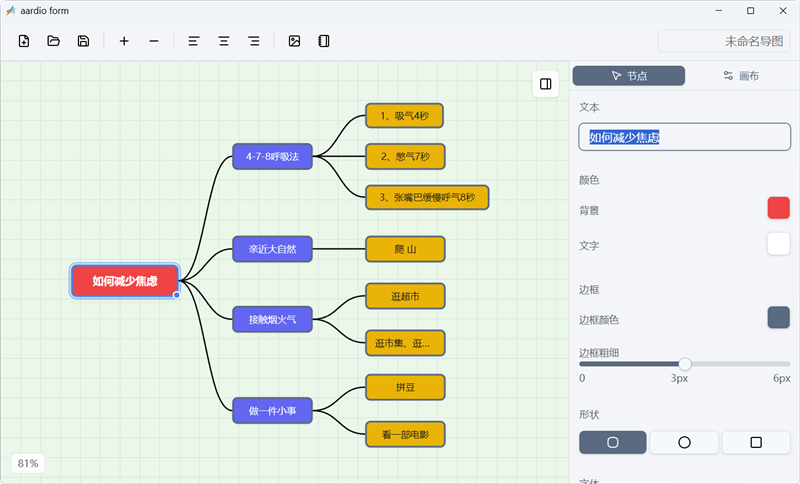Switch to the 节点 tab

pos(629,76)
